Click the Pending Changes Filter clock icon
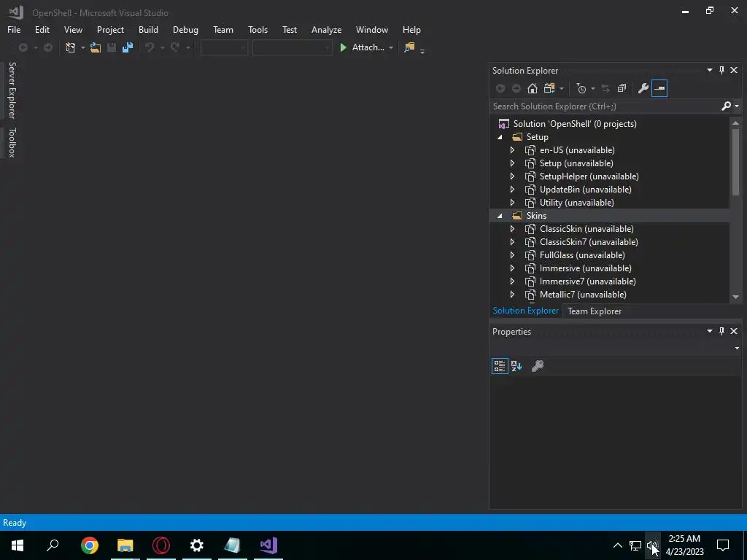Viewport: 747px width, 560px height. click(581, 88)
